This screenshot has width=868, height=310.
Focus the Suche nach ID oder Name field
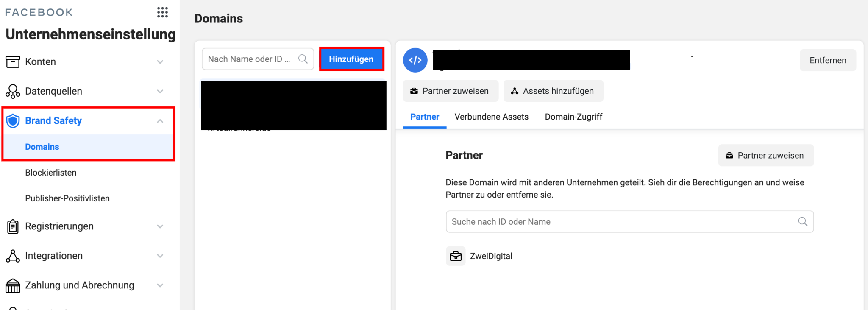pos(621,222)
